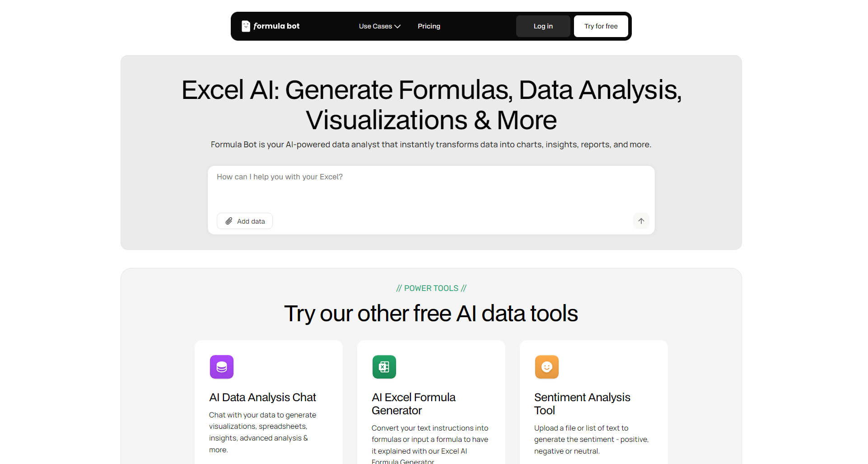868x464 pixels.
Task: Click the Add data button
Action: coord(245,221)
